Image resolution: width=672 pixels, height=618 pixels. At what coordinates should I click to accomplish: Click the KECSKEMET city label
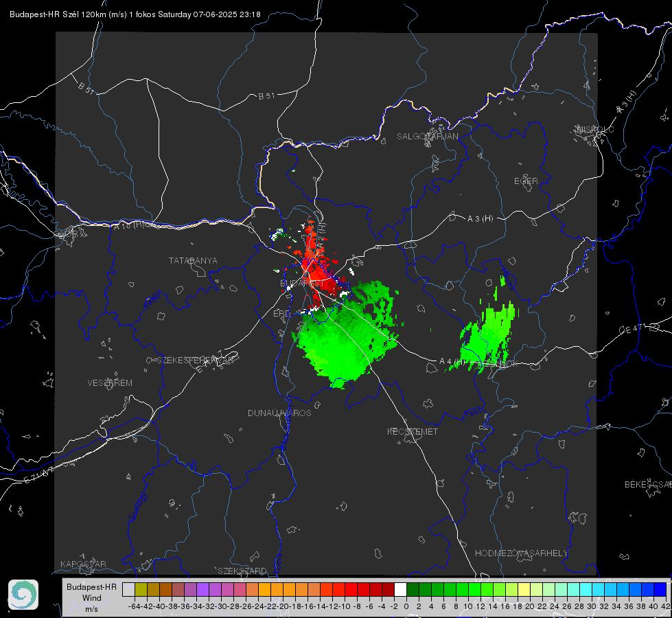pyautogui.click(x=413, y=431)
